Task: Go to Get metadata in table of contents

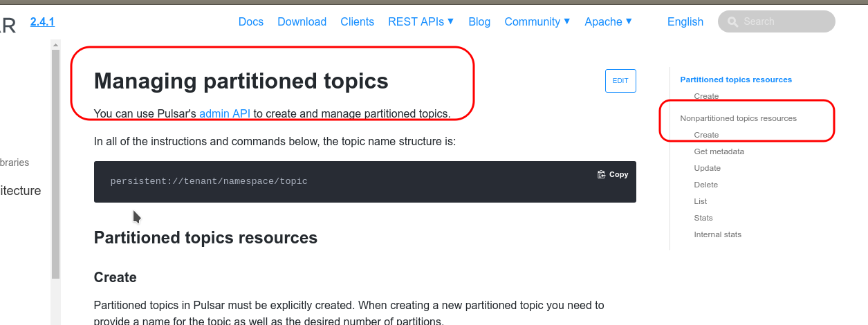Action: [x=719, y=151]
